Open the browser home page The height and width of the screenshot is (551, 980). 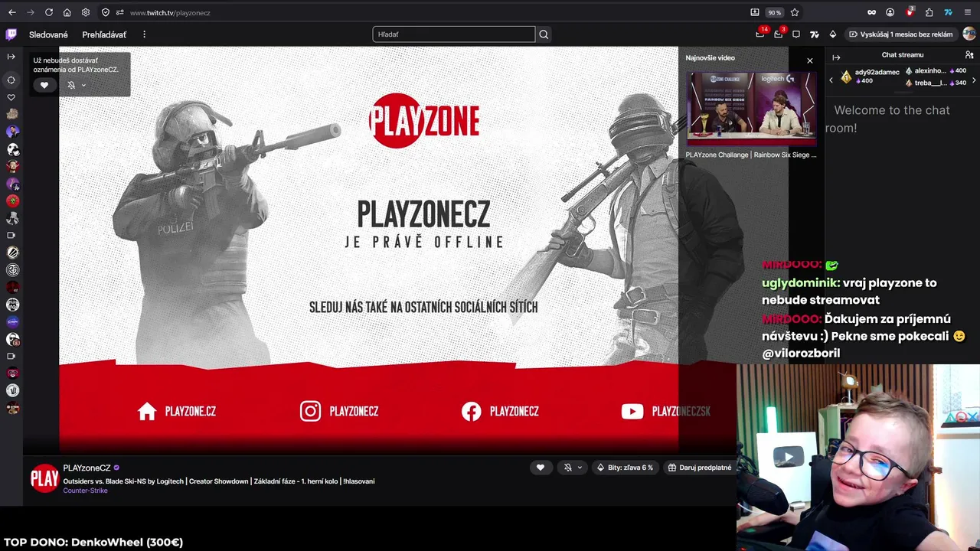(67, 12)
